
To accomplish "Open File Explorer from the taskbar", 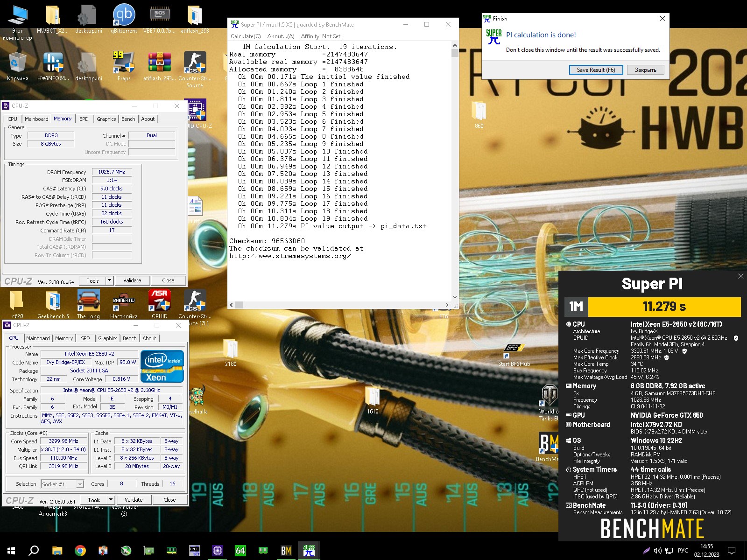I will 57,551.
